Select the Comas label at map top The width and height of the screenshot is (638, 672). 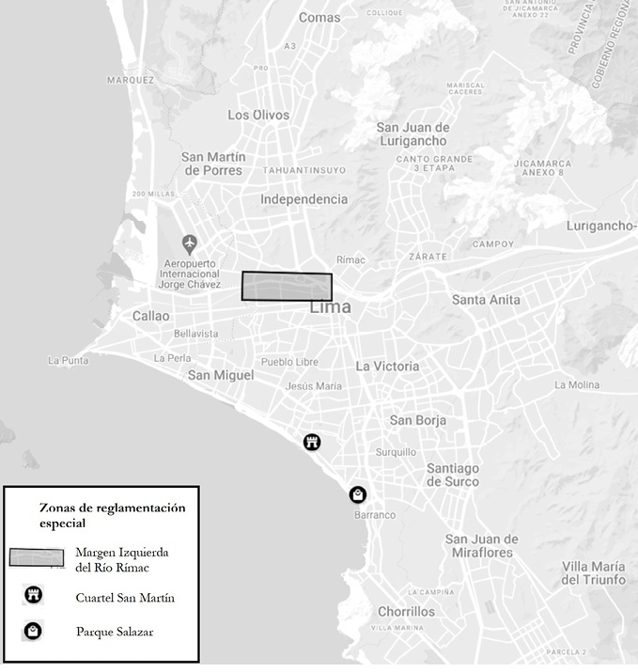coord(319,17)
